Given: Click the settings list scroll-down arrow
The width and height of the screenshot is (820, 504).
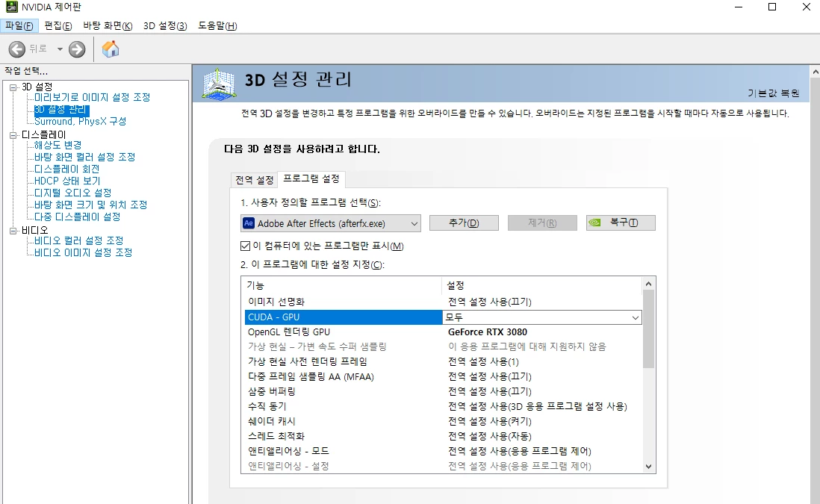Looking at the screenshot, I should click(648, 467).
